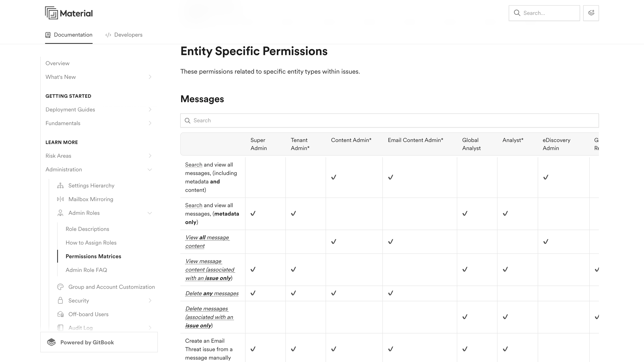Click the Security lock icon

coord(60,300)
